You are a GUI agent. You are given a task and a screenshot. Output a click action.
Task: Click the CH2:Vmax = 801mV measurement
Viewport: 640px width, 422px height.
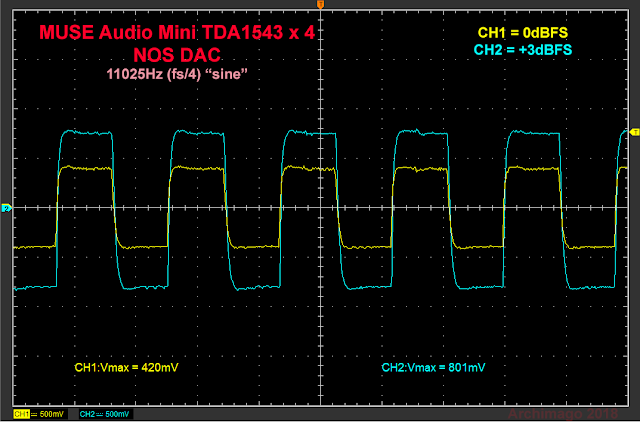[433, 367]
